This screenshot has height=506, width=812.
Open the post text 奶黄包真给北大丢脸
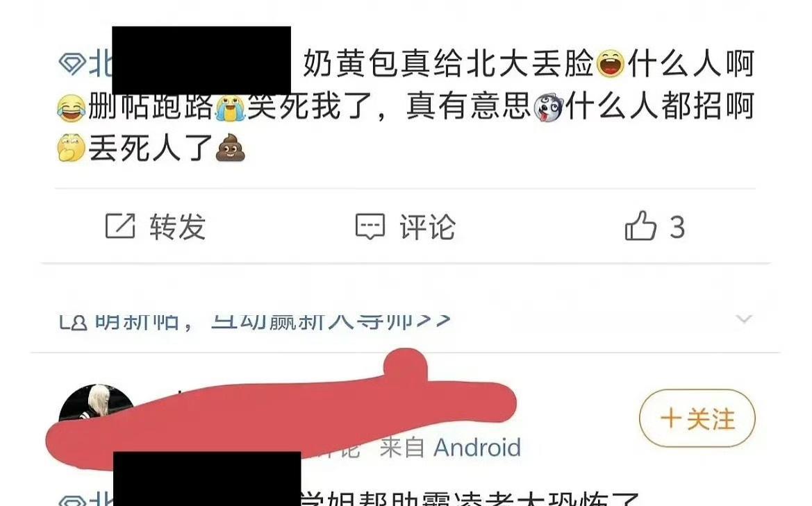click(449, 64)
